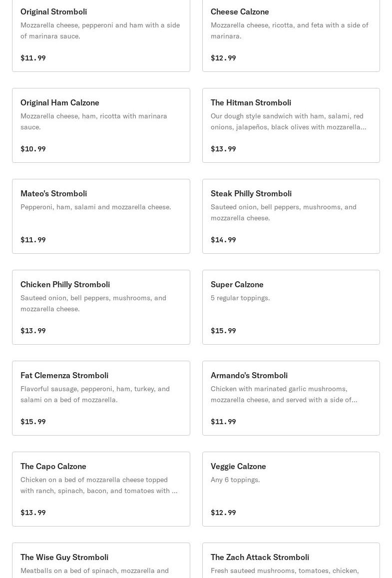Choose The Capo Calzone card
This screenshot has height=578, width=392.
point(101,489)
